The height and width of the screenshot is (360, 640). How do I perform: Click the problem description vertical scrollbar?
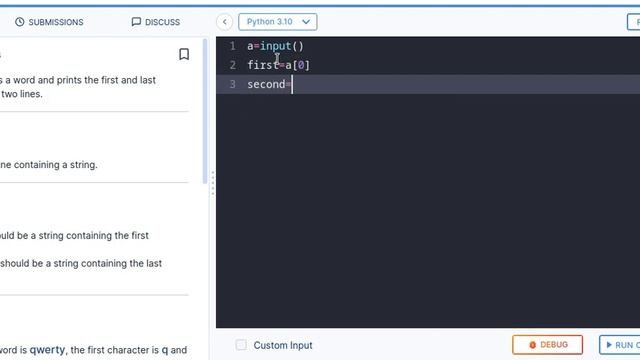pos(205,111)
